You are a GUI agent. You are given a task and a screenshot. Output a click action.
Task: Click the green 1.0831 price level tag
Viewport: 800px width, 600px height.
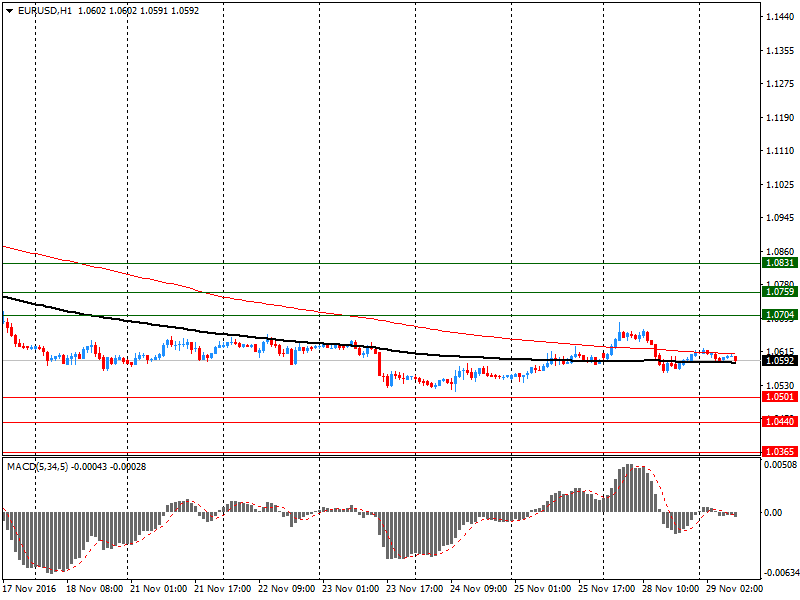click(779, 262)
